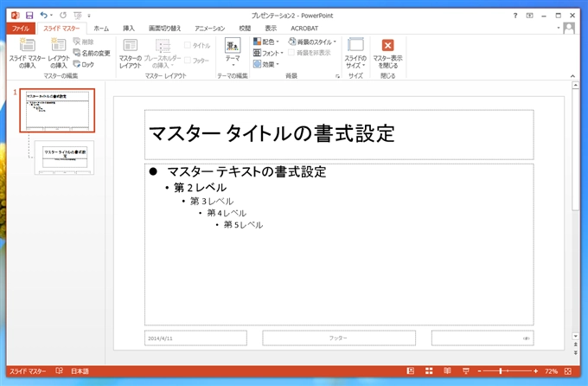The width and height of the screenshot is (588, 386).
Task: Click zoom in plus button
Action: click(535, 371)
